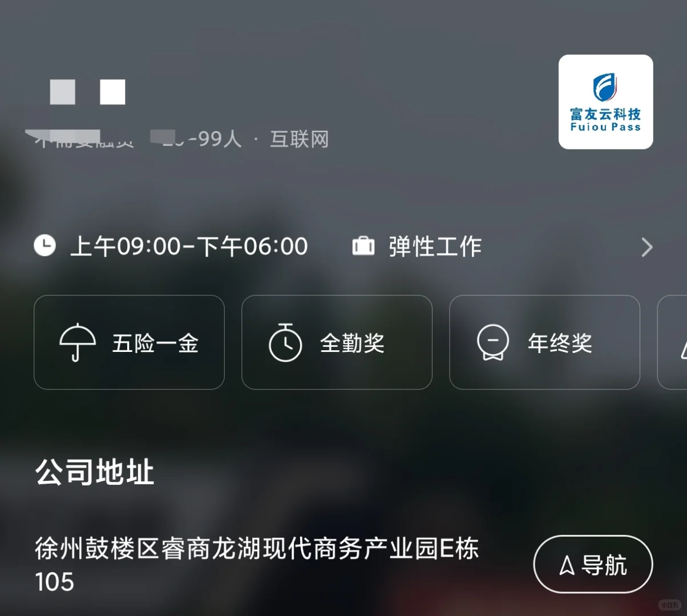Tap the 导航 navigation button

pyautogui.click(x=593, y=565)
